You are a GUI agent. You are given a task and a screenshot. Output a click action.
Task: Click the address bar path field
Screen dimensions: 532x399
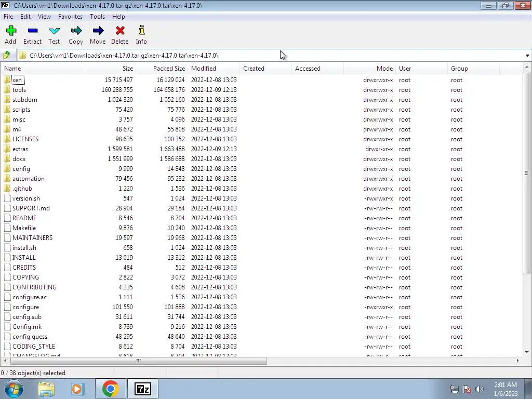pyautogui.click(x=270, y=55)
